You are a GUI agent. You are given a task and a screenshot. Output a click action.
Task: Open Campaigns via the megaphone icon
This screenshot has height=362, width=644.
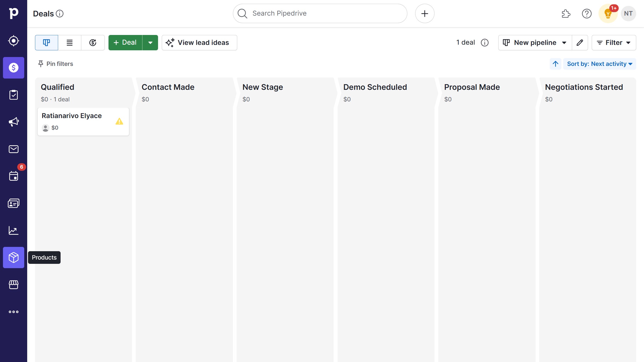(x=13, y=122)
